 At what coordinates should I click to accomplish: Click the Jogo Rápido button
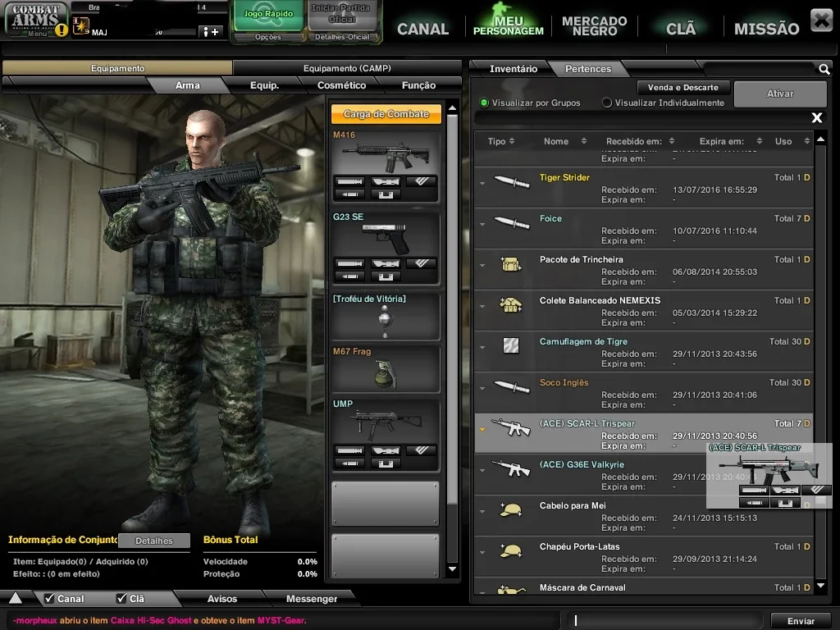(x=268, y=15)
